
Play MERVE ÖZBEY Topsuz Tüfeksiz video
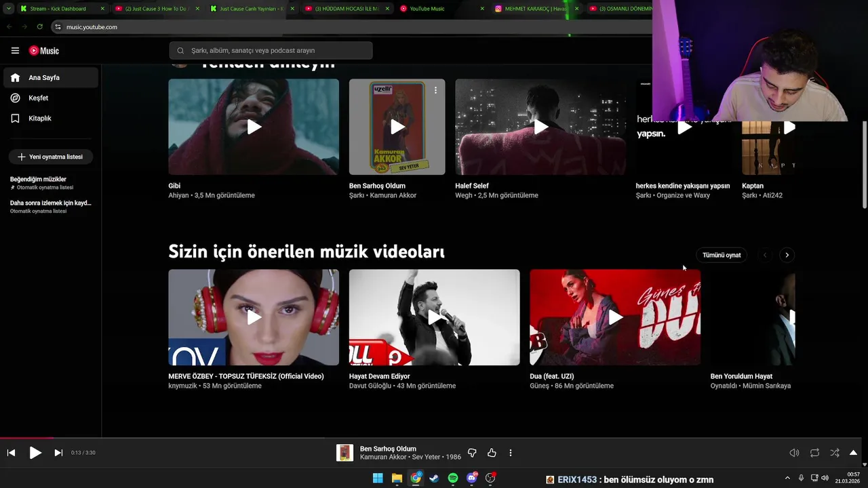click(254, 317)
